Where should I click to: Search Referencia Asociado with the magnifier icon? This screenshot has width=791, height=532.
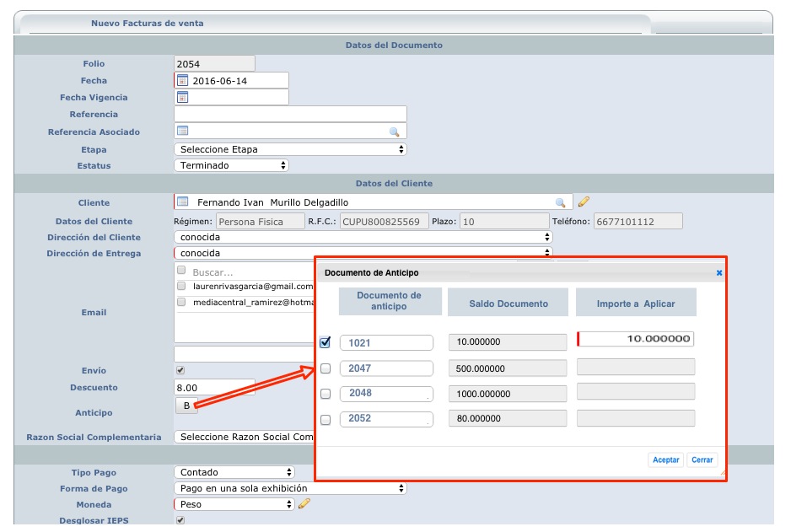click(394, 132)
